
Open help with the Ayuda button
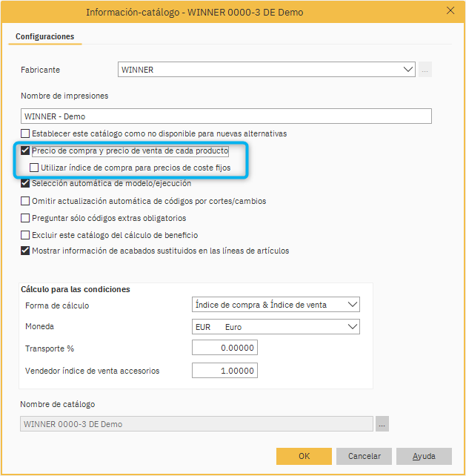[x=424, y=456]
